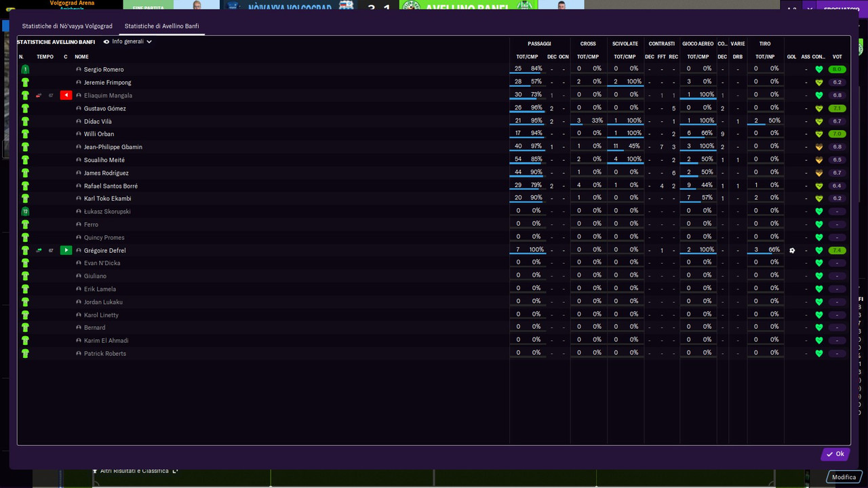Click the 7.4 rating badge for Grégoire Defrel
This screenshot has height=488, width=868.
[837, 250]
